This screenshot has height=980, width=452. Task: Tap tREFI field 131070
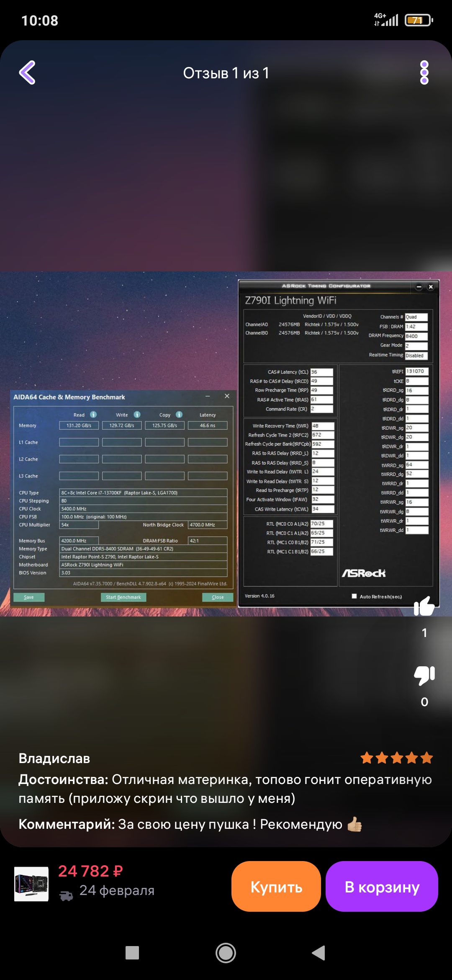click(x=417, y=371)
